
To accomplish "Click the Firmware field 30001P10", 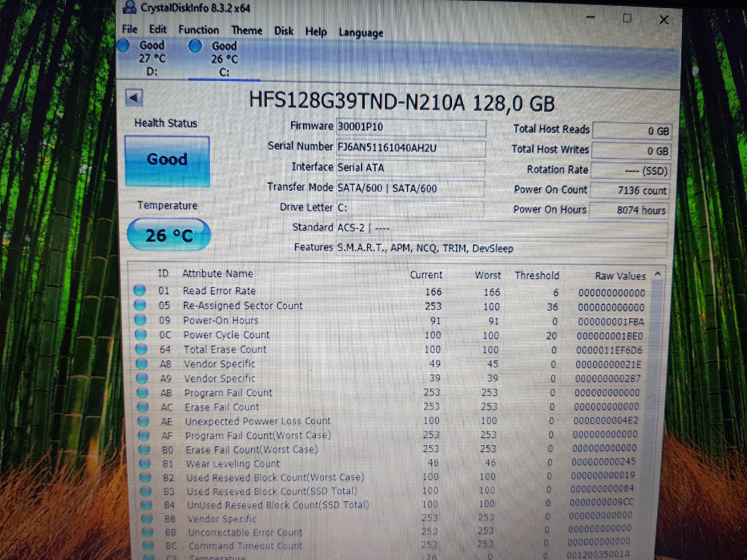I will click(x=411, y=128).
